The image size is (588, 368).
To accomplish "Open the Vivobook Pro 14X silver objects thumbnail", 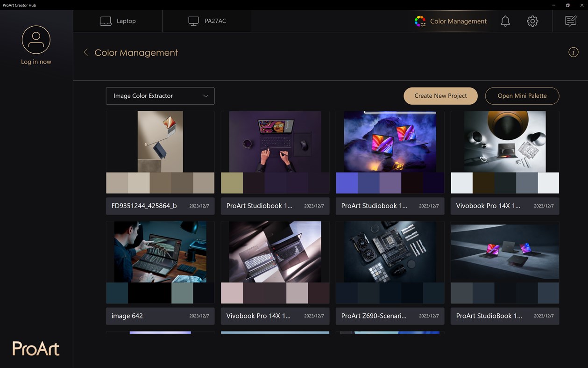I will point(505,142).
